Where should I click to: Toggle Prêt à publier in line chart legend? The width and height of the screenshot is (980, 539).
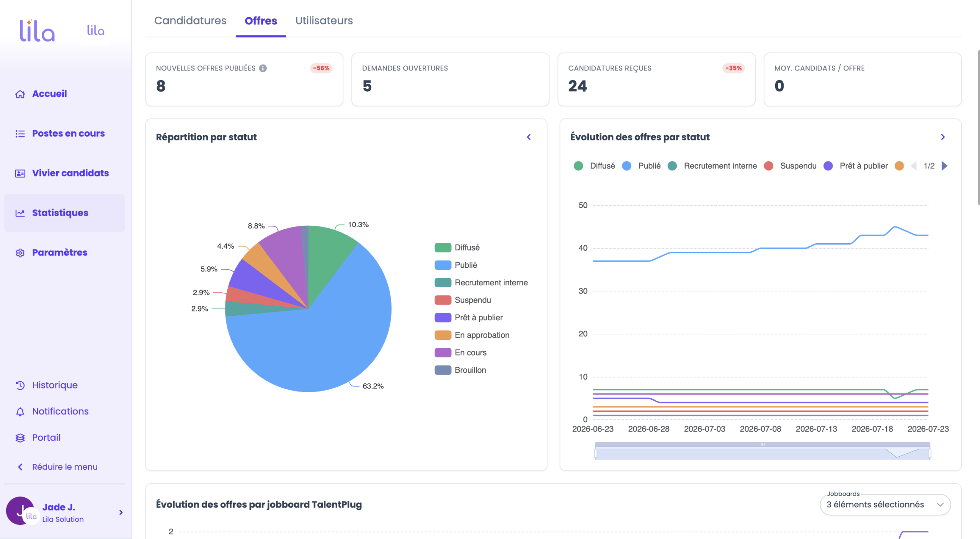(856, 166)
